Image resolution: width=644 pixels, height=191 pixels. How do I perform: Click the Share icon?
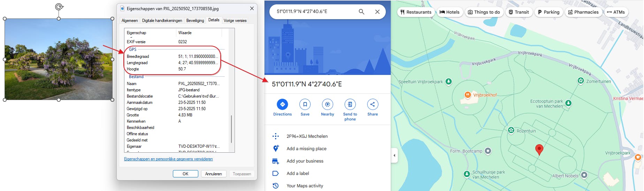click(373, 104)
